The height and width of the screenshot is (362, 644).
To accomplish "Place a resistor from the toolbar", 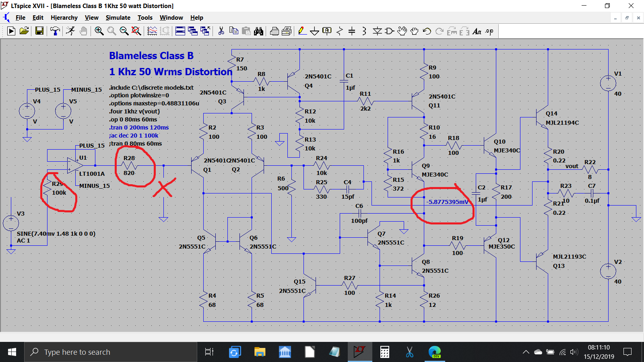I will click(340, 31).
